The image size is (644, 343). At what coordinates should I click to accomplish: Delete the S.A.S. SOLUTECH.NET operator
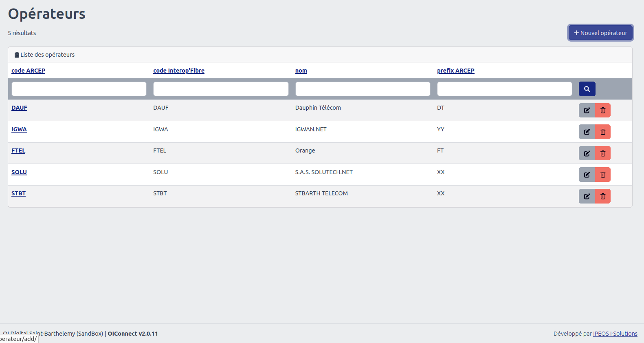[603, 175]
